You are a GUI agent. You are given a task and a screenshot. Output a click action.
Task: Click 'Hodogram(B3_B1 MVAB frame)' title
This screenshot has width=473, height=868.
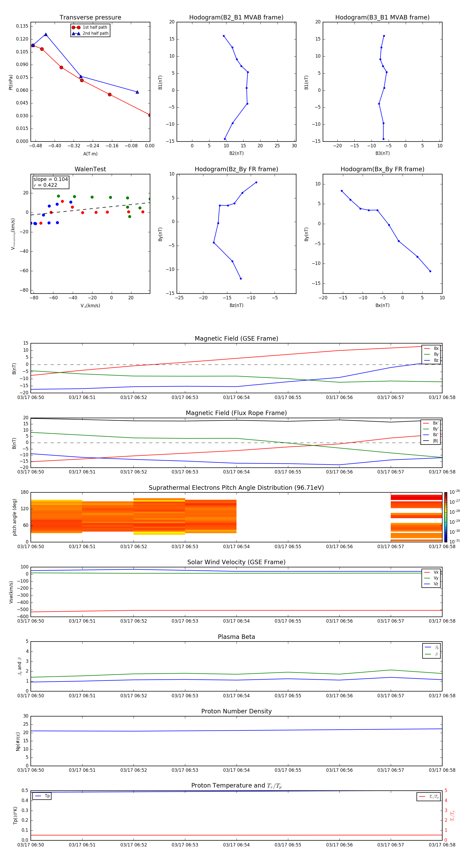click(x=382, y=17)
